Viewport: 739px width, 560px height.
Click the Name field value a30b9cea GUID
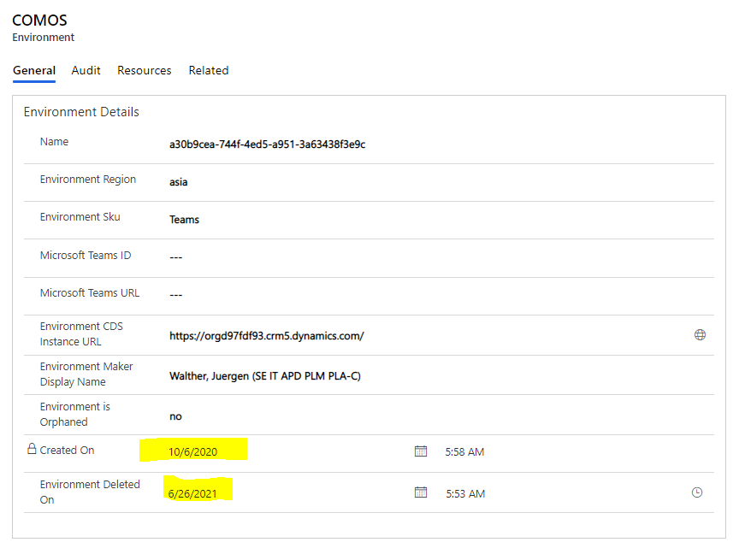(x=267, y=144)
